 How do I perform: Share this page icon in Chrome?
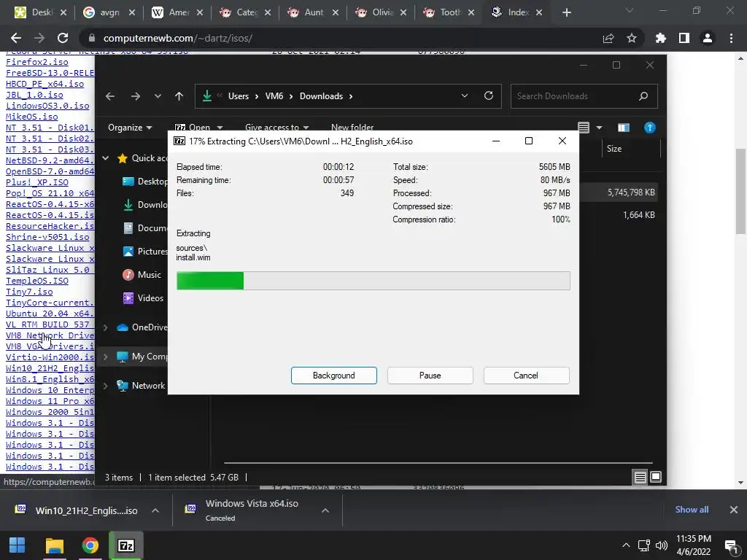(608, 38)
